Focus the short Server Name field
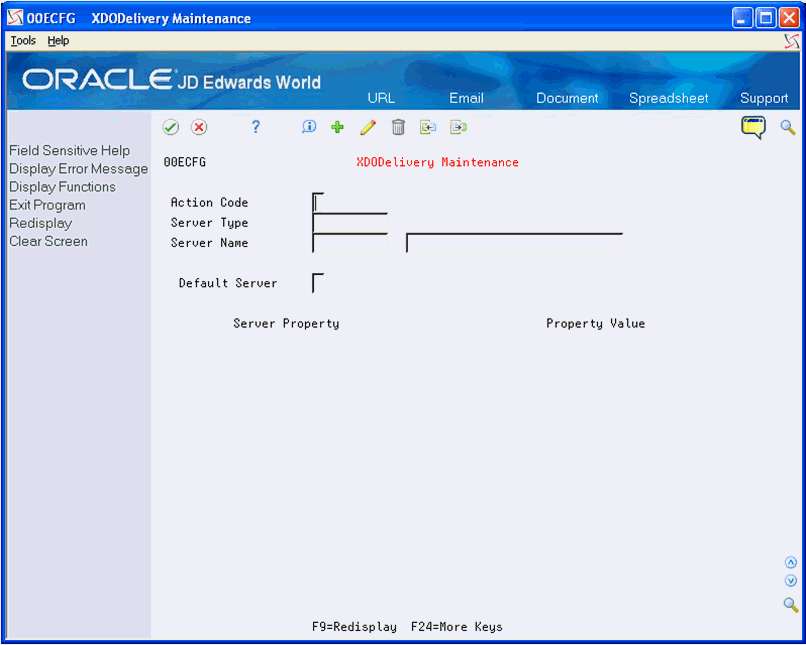Screen dimensions: 806x645 [350, 243]
